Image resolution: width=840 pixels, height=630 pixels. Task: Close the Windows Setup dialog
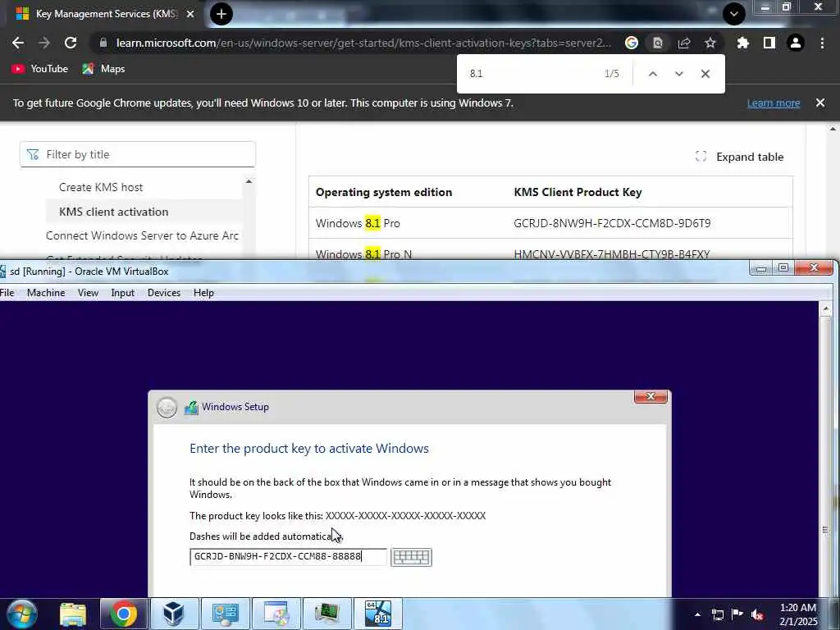coord(651,396)
